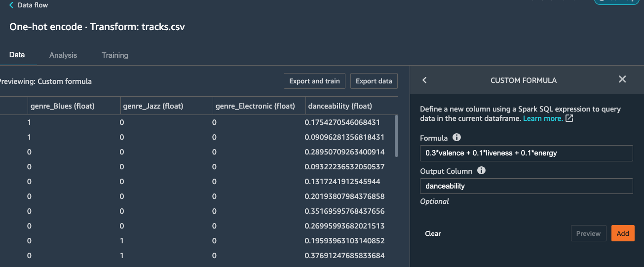Click the Export data button

374,81
